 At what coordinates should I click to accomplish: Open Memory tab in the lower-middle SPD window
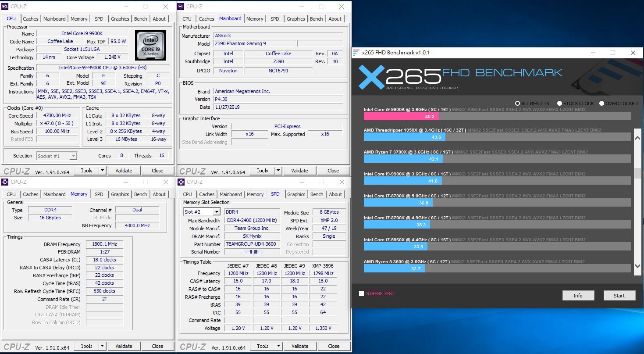pos(255,194)
